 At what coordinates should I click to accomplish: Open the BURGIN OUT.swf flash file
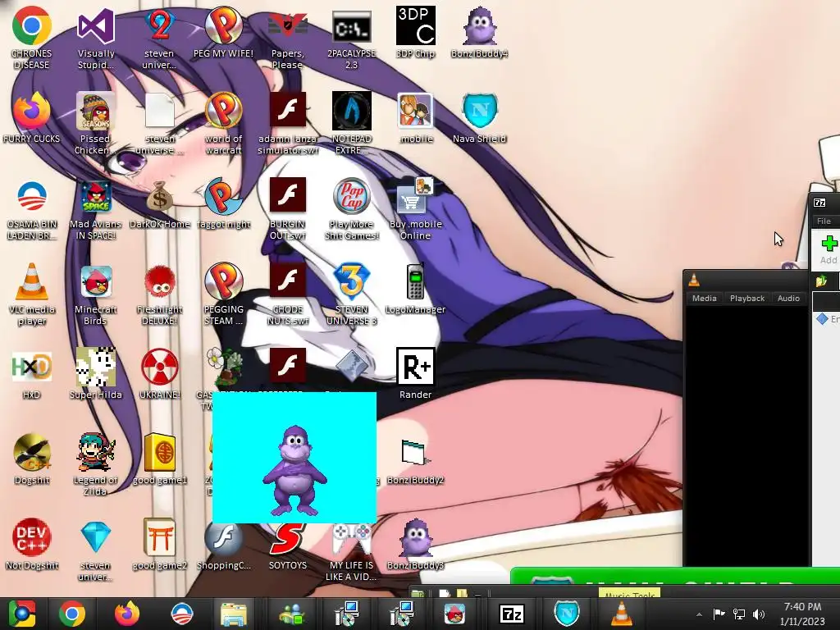[288, 197]
